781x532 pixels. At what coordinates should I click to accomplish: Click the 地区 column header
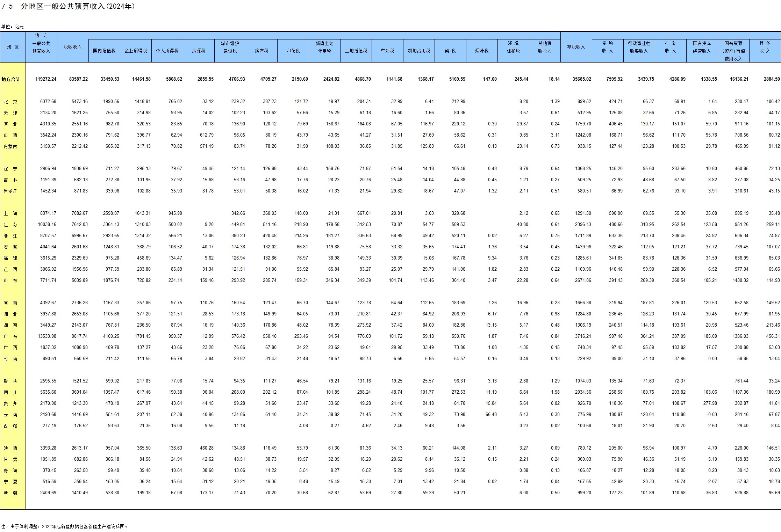tap(13, 47)
